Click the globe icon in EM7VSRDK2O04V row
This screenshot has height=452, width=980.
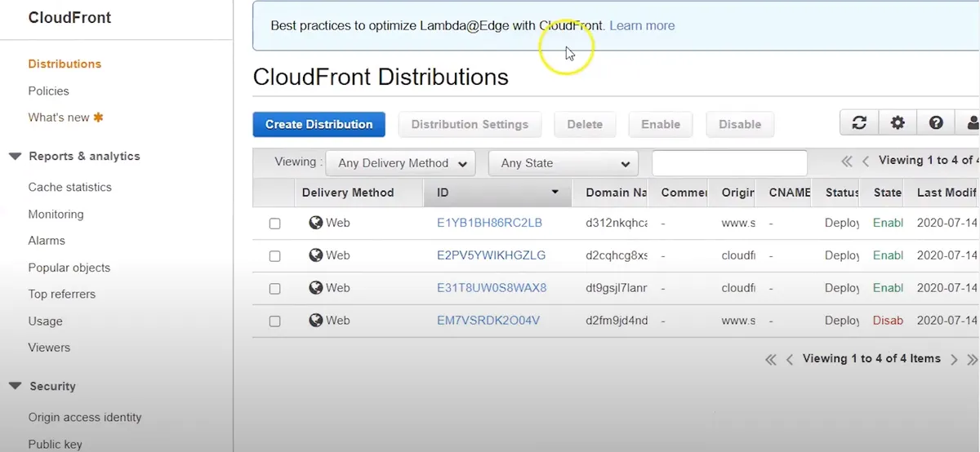click(316, 320)
